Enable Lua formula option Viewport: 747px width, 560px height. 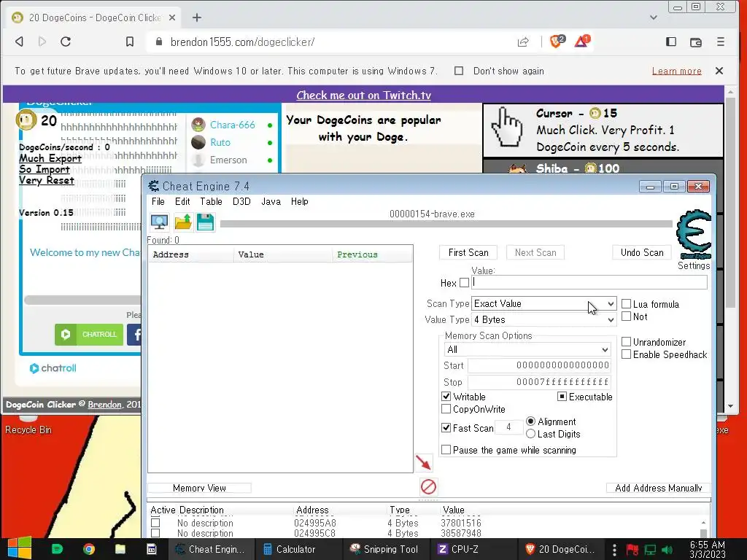[x=627, y=304]
